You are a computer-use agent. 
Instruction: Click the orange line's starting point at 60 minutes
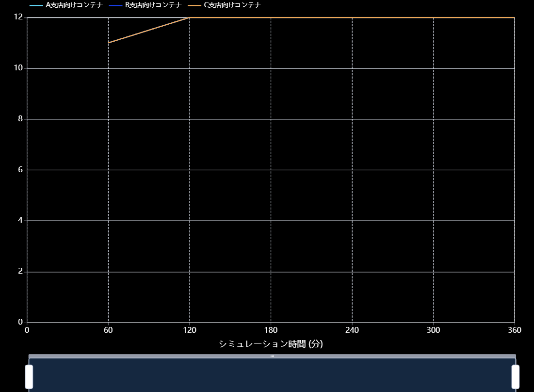coord(109,43)
